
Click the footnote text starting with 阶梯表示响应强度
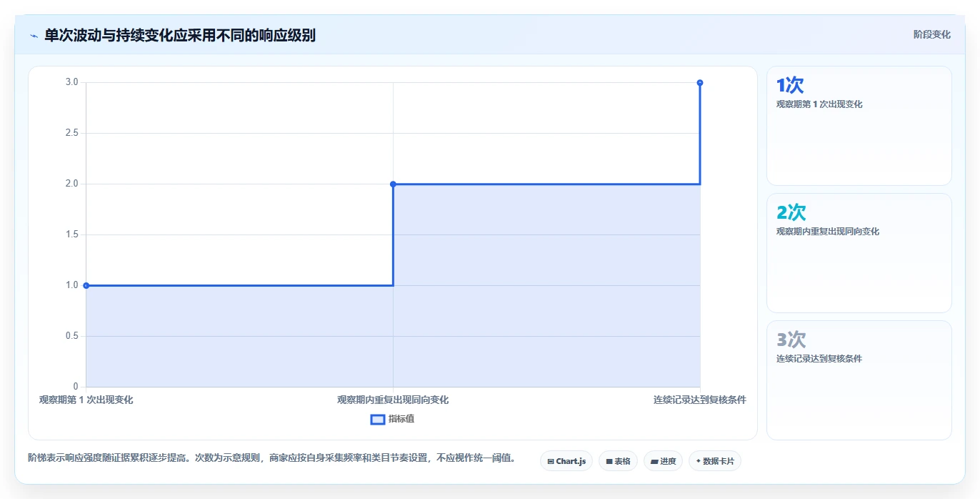(271, 458)
